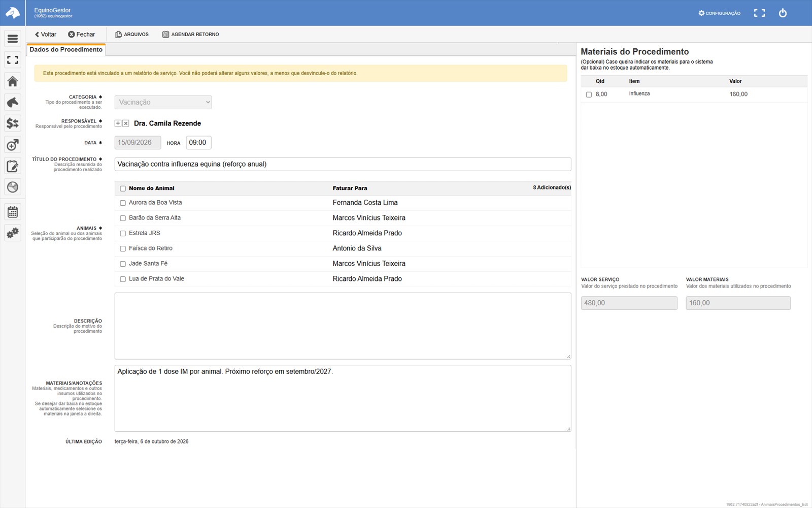Select the Dados do Procedimento tab

(66, 50)
